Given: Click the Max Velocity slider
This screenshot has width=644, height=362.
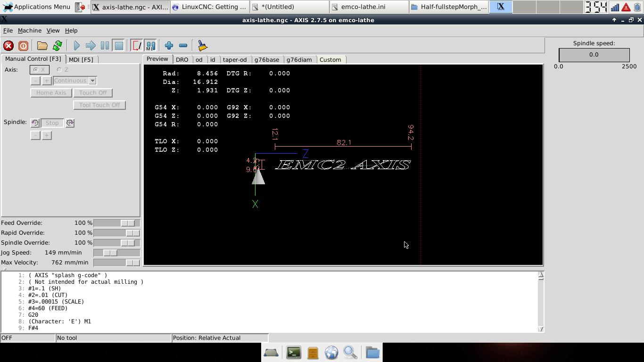Looking at the screenshot, I should pos(117,263).
